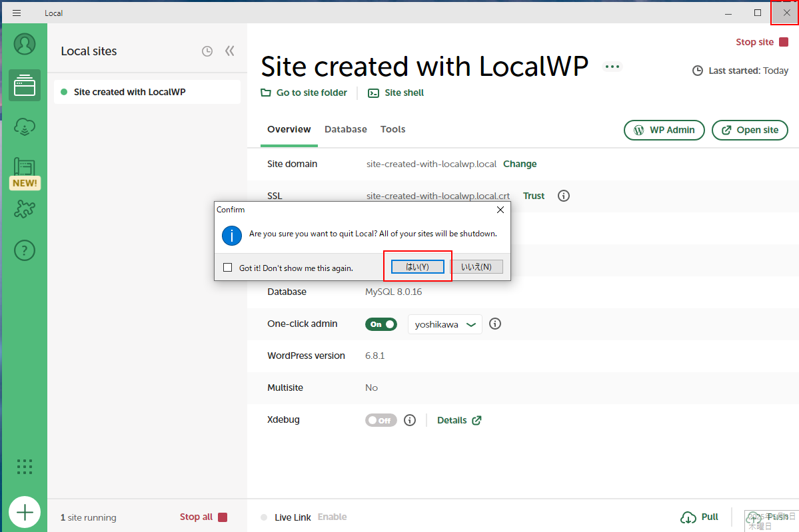
Task: Open Cloud Backups icon in sidebar
Action: point(25,126)
